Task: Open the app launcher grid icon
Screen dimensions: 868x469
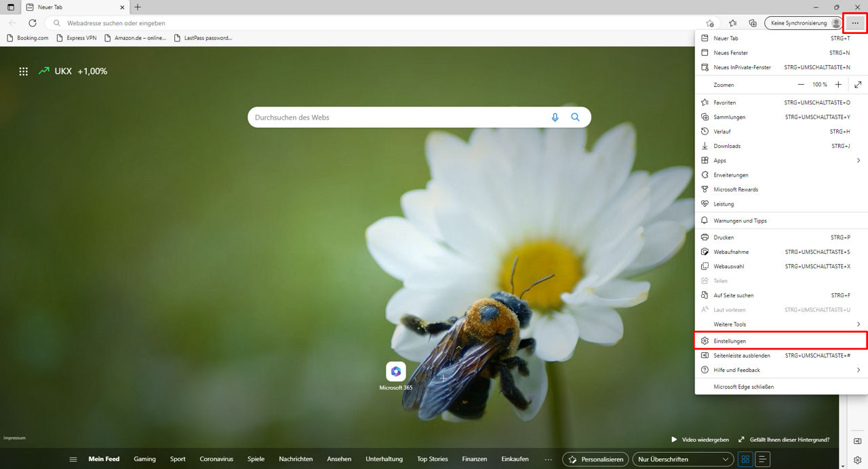Action: (23, 71)
